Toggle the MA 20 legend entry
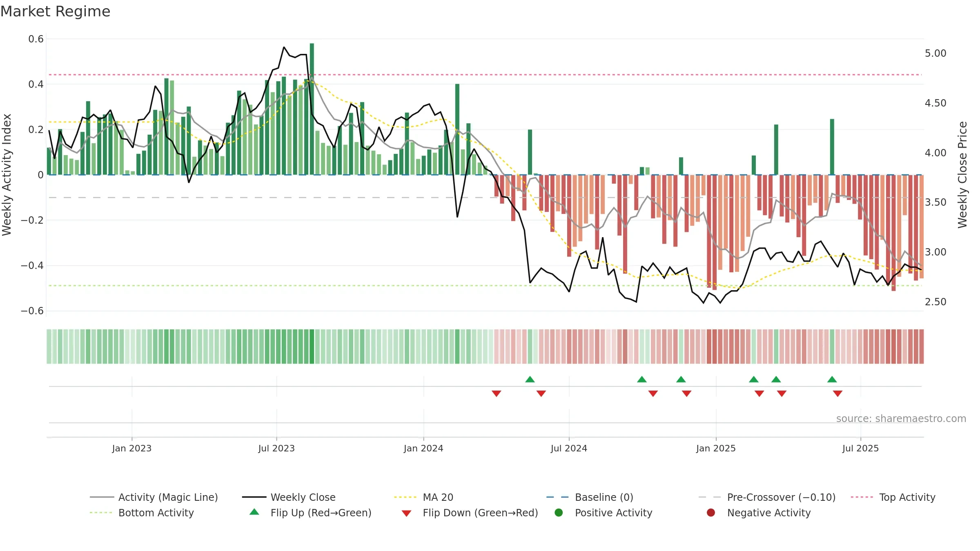 pos(423,497)
